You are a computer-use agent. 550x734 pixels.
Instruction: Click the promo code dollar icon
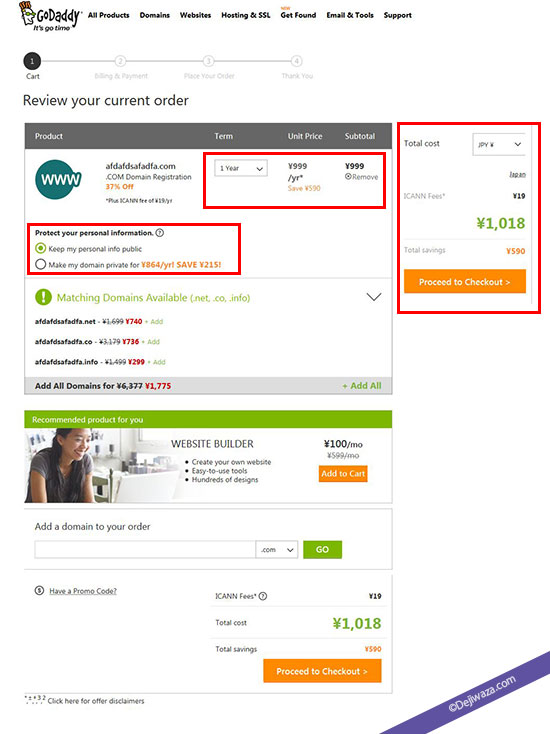click(x=39, y=590)
